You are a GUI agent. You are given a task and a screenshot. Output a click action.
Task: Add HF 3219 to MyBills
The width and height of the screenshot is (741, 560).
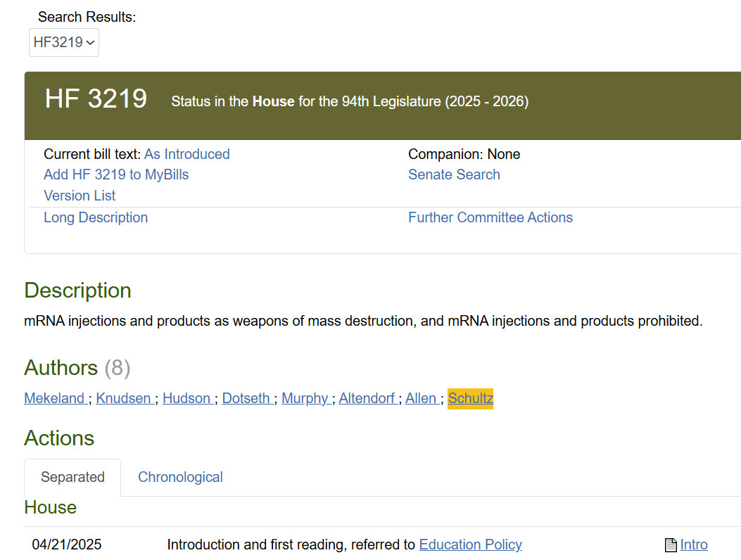[116, 175]
